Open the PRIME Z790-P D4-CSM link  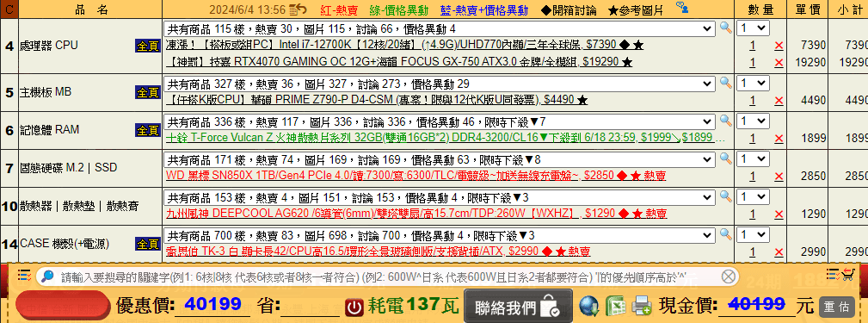[377, 100]
